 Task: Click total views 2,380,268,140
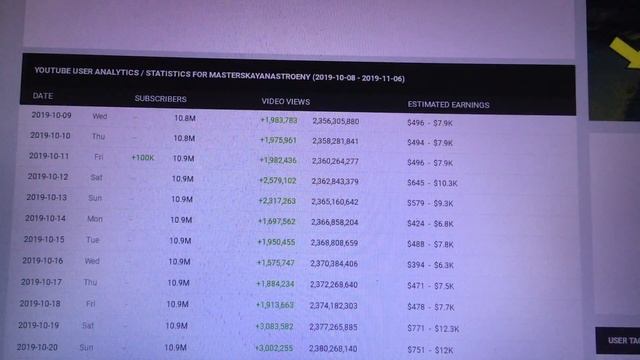(333, 349)
